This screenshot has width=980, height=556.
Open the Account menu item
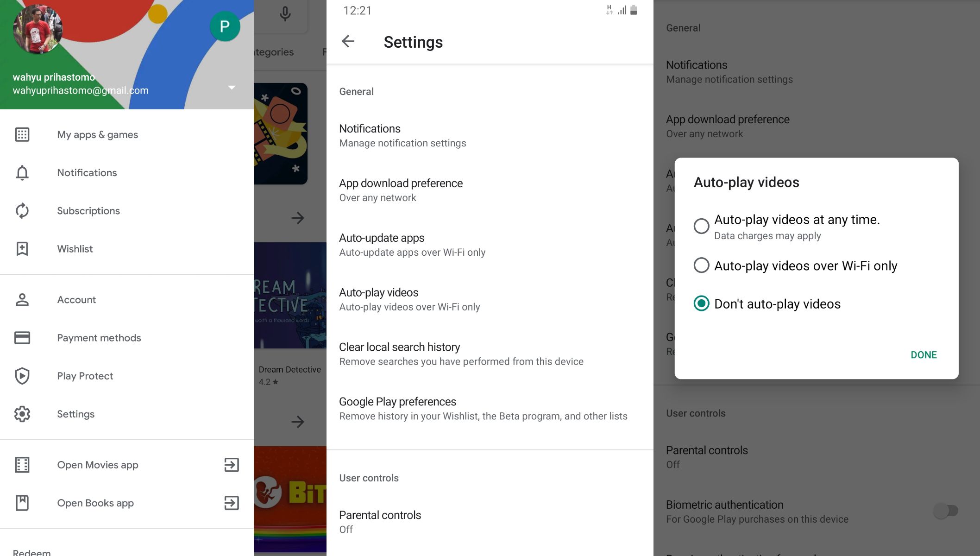(76, 300)
